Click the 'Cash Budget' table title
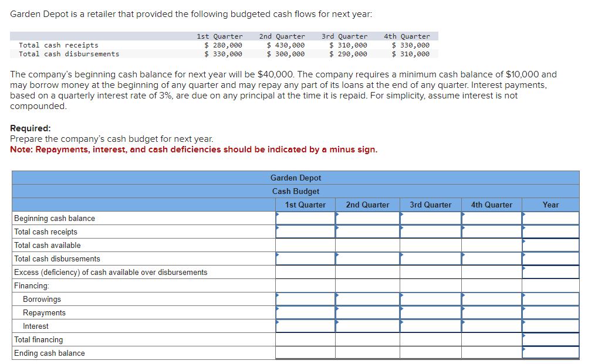This screenshot has width=615, height=364. click(296, 191)
